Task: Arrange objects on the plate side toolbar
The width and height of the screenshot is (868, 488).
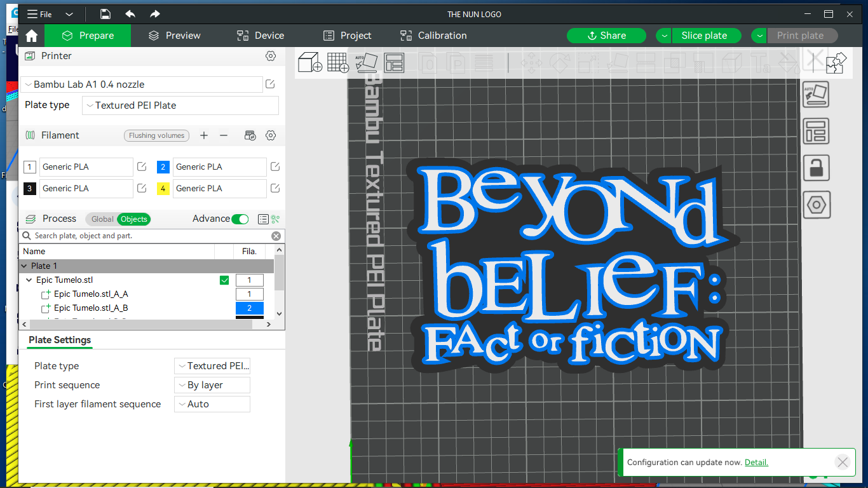Action: [x=817, y=130]
